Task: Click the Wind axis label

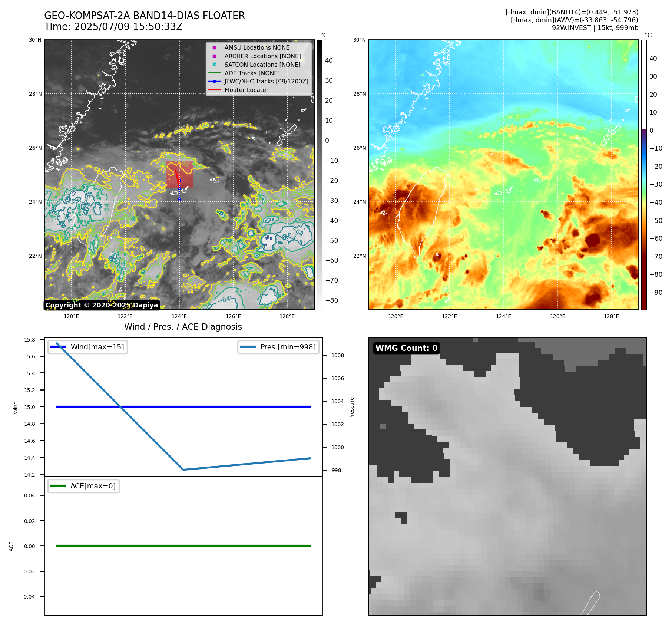Action: [x=16, y=407]
